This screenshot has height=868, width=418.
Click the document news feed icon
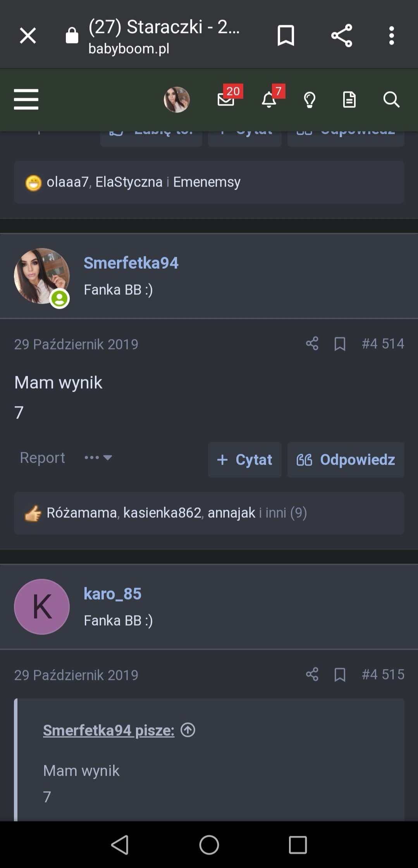[349, 100]
